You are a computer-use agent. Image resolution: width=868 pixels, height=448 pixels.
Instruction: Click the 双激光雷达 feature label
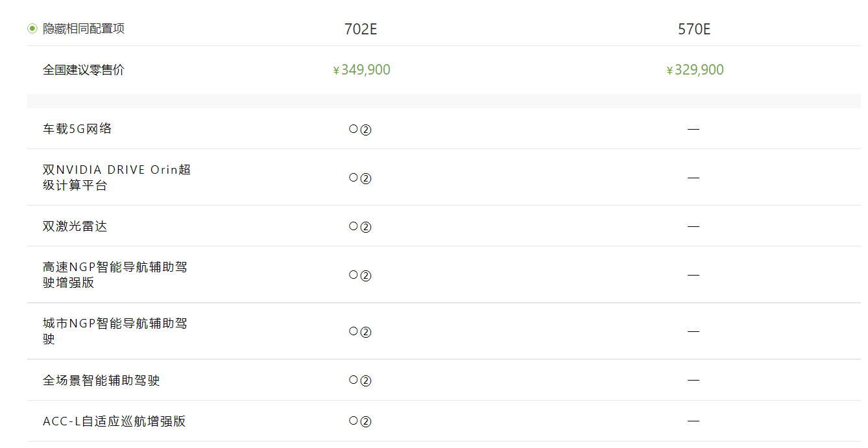coord(75,226)
